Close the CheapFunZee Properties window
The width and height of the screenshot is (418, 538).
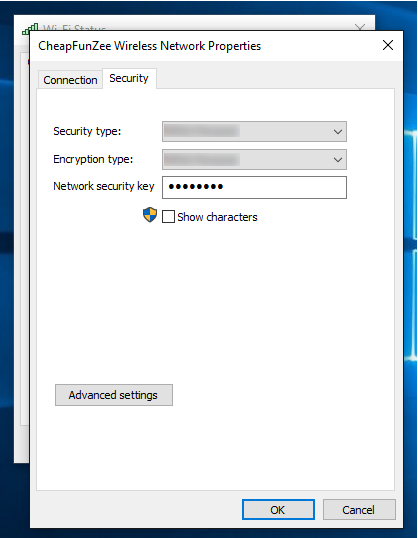[388, 45]
